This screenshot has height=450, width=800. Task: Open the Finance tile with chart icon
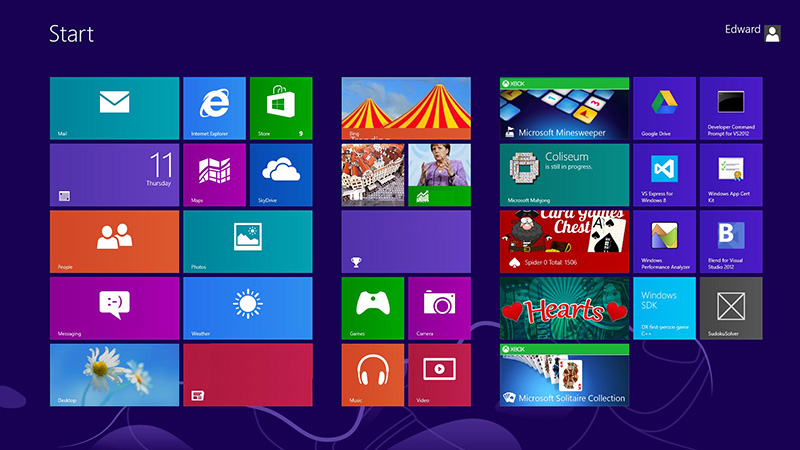click(439, 175)
